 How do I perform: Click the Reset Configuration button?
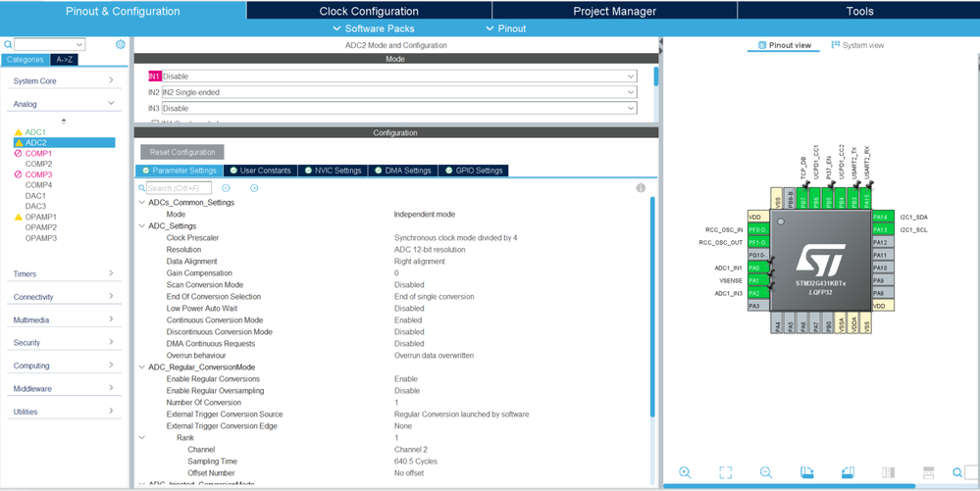pos(181,152)
